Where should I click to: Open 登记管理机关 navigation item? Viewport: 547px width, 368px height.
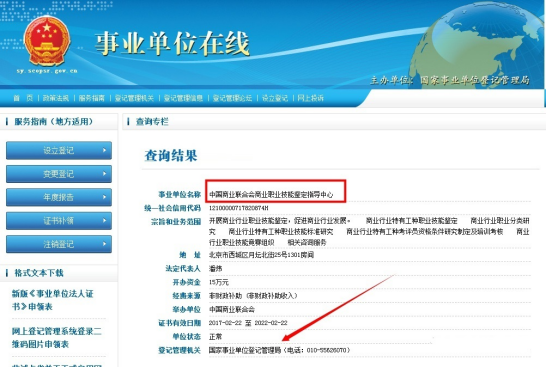(x=134, y=98)
